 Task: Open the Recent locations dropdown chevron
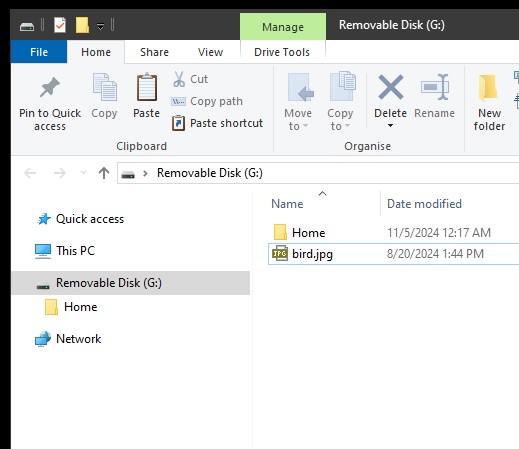[83, 173]
